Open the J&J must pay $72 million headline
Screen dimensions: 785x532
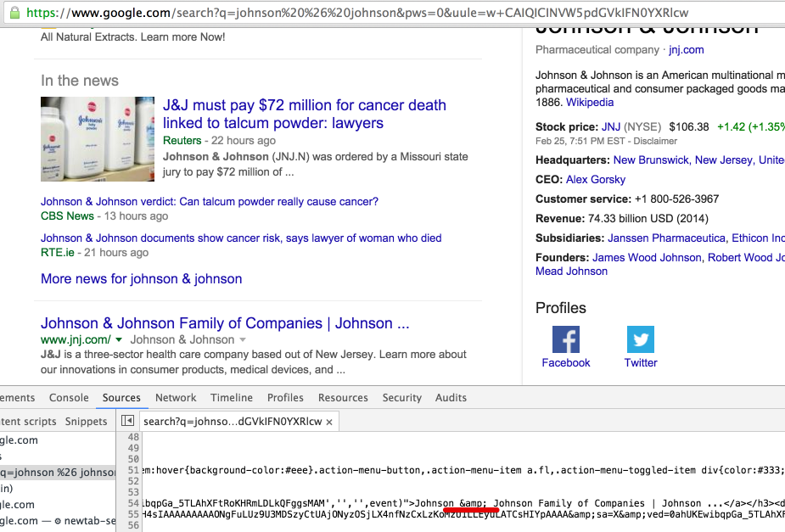point(305,114)
